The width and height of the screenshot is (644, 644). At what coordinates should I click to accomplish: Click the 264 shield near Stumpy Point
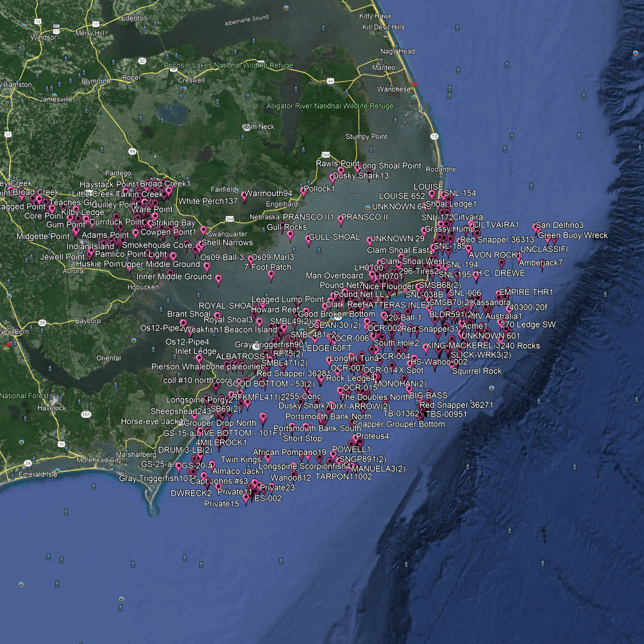pos(326,155)
